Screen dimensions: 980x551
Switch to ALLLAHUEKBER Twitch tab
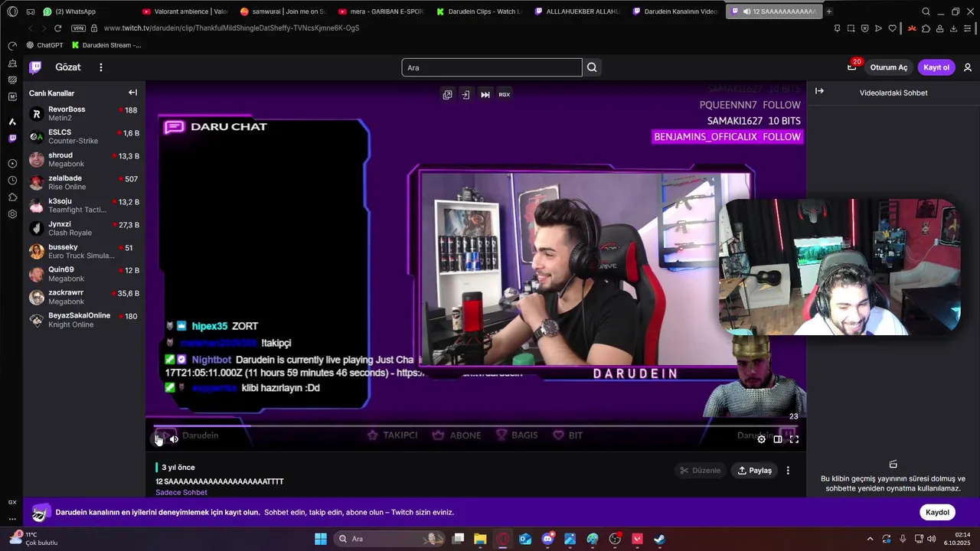click(578, 11)
